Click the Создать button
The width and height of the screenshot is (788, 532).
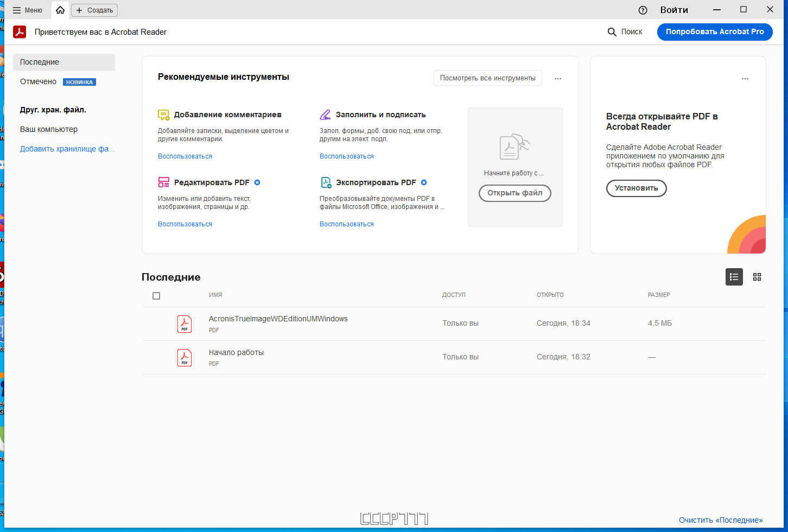coord(95,10)
